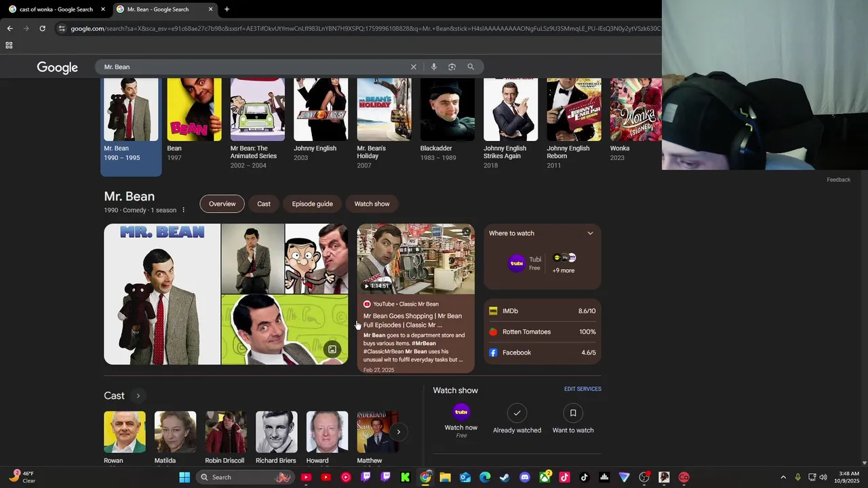Open TikTok from the taskbar
This screenshot has height=488, width=868.
[585, 477]
